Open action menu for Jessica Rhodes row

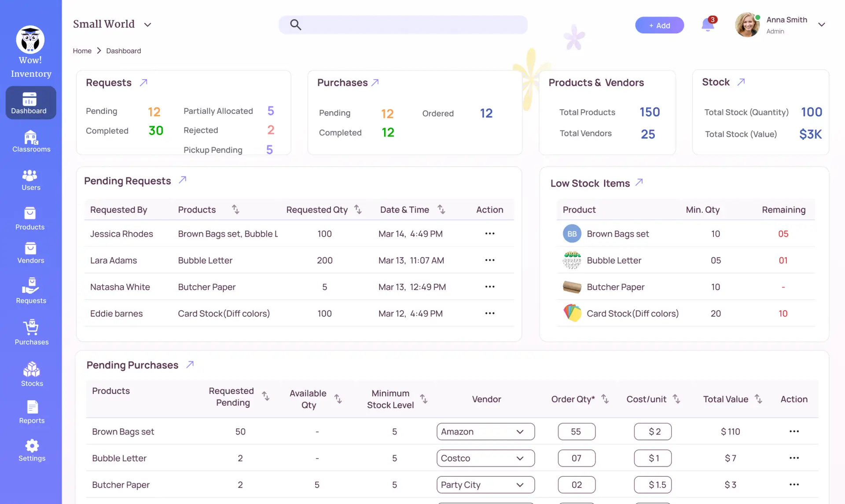[489, 234]
